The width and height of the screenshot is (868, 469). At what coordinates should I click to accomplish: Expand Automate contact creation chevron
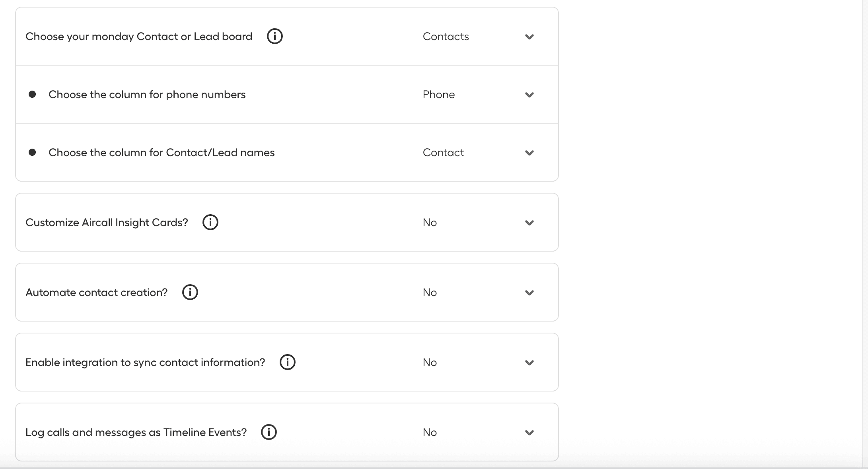(529, 293)
